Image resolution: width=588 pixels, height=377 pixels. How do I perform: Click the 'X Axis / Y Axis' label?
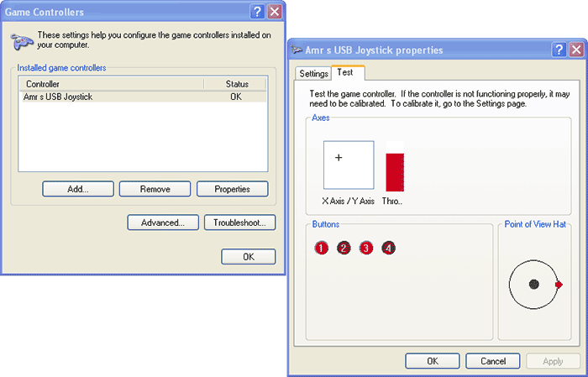point(348,201)
